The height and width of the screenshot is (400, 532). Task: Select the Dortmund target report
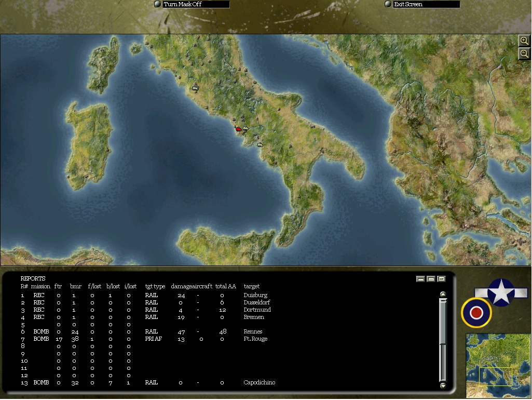(257, 310)
